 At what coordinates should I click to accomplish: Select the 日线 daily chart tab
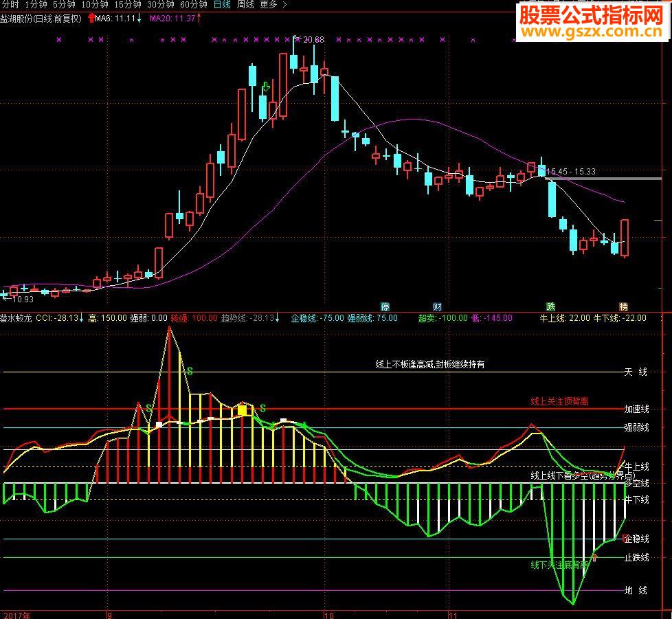click(x=222, y=5)
